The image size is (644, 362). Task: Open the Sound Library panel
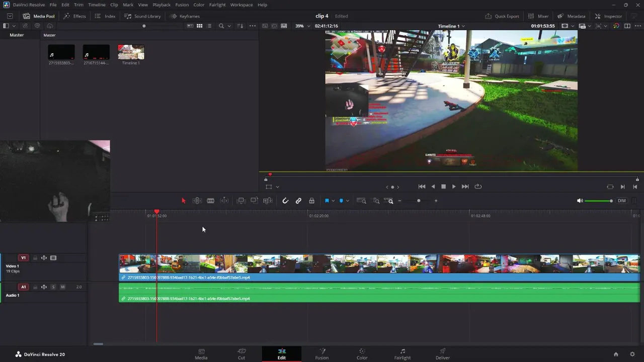(142, 16)
